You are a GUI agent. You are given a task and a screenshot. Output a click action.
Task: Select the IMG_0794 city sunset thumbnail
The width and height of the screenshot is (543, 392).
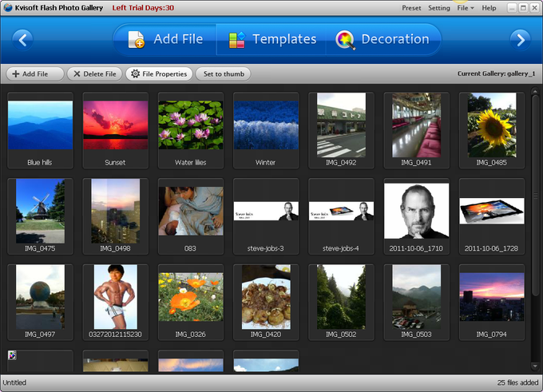[492, 303]
